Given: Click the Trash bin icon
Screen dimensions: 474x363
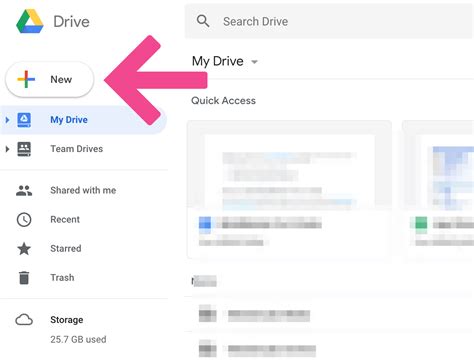Looking at the screenshot, I should click(x=24, y=278).
